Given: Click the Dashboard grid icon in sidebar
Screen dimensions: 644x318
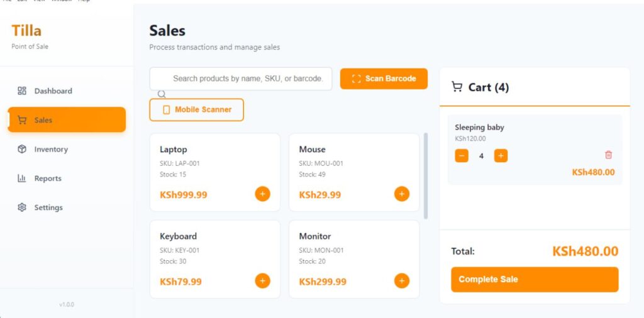Looking at the screenshot, I should click(x=22, y=91).
